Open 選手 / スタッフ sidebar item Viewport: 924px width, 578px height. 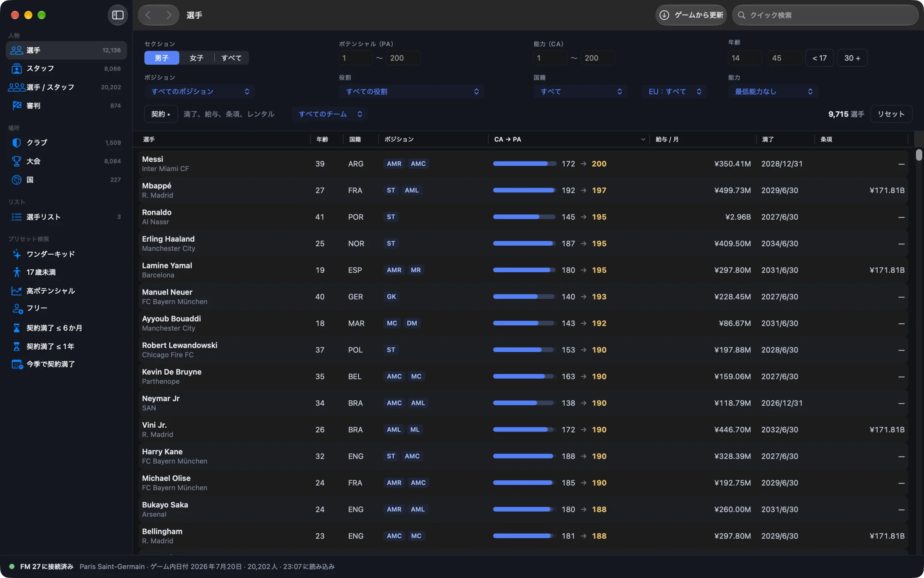66,87
